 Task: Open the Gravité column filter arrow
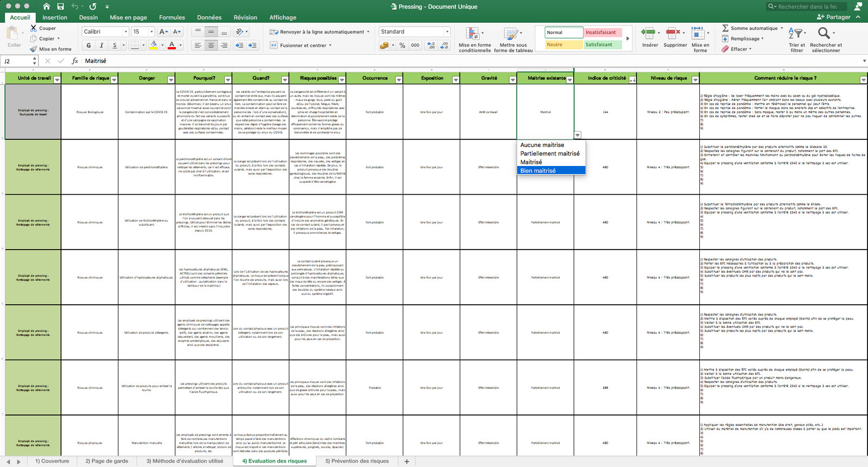tap(512, 80)
